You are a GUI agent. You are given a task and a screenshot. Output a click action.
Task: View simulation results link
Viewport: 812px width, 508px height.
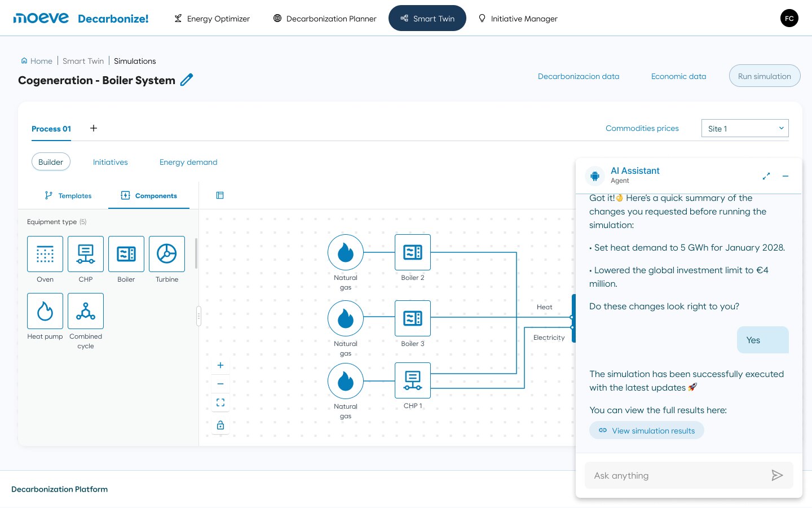tap(647, 430)
